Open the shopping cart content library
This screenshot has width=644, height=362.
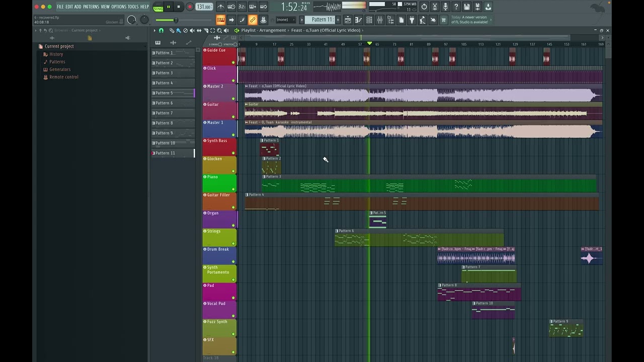443,20
